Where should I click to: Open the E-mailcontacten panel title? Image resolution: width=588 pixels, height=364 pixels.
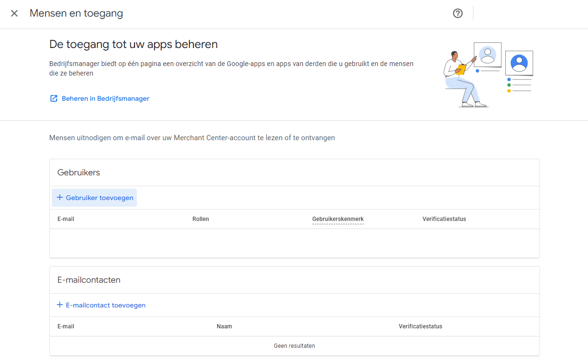[88, 280]
